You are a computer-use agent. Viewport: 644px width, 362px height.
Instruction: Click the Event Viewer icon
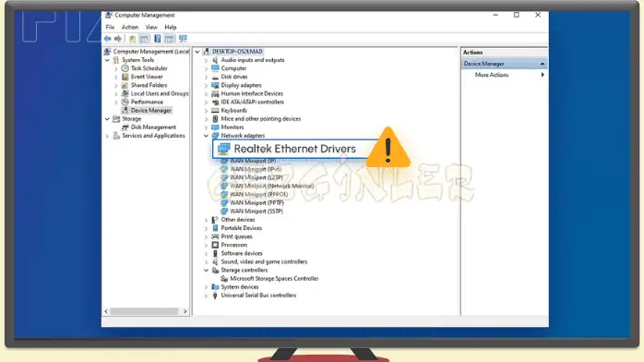click(125, 77)
